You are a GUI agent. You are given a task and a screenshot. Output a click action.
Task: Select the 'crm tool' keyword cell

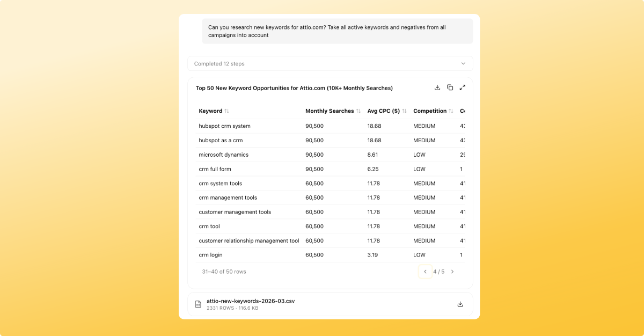tap(209, 227)
